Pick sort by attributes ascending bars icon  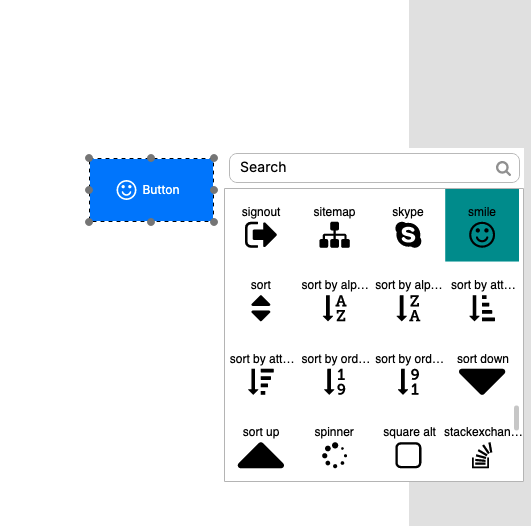[x=482, y=308]
